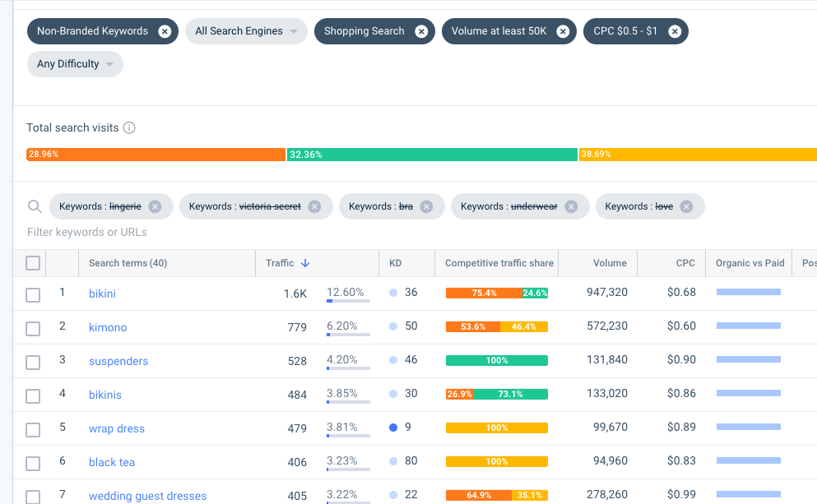Click the KD difficulty dot for bikinis

pyautogui.click(x=393, y=394)
